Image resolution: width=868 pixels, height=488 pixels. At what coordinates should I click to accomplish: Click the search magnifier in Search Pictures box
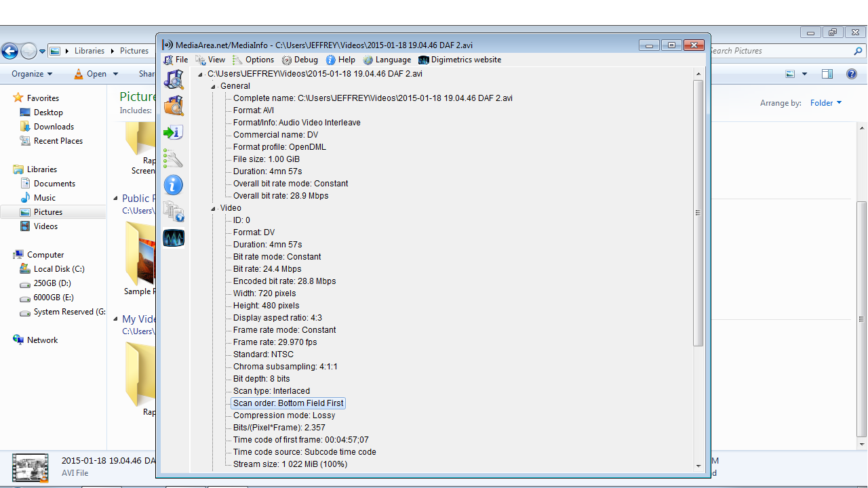(x=858, y=51)
